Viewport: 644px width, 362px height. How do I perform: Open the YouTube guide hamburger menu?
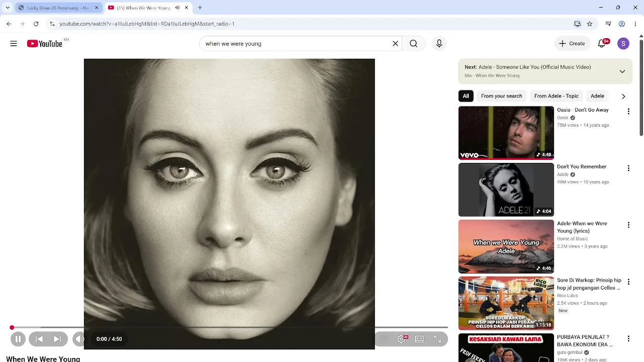coord(14,44)
